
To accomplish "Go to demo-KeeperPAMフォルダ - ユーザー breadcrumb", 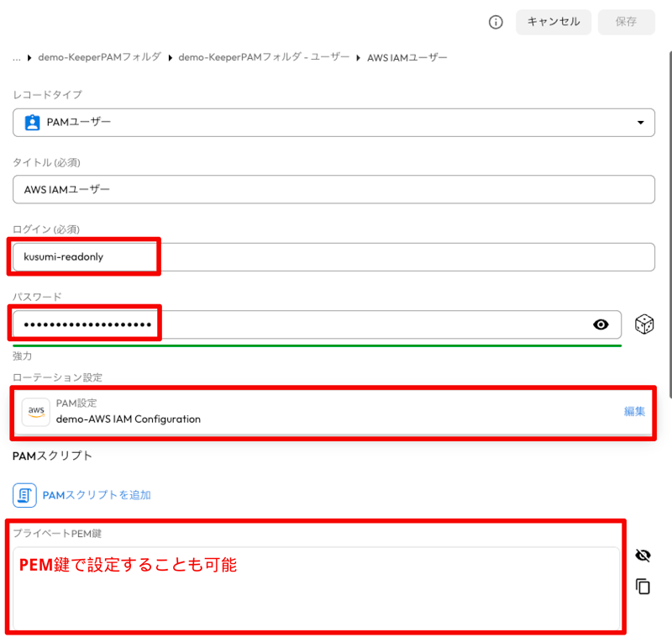I will [264, 57].
